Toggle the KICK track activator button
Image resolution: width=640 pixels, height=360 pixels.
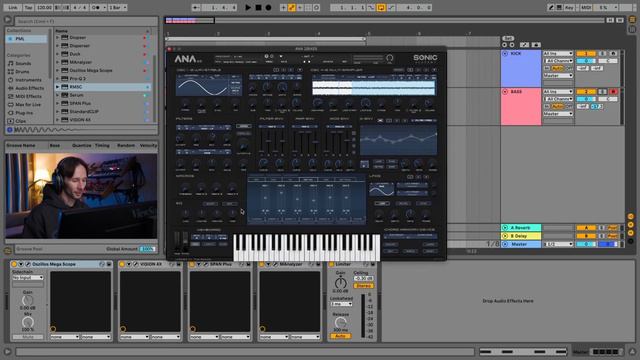[586, 53]
